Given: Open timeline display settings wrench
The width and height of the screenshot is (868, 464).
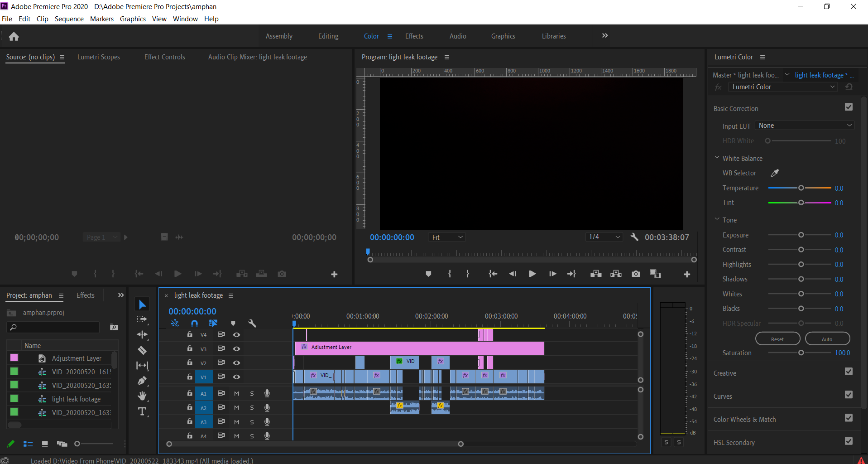Looking at the screenshot, I should point(252,323).
